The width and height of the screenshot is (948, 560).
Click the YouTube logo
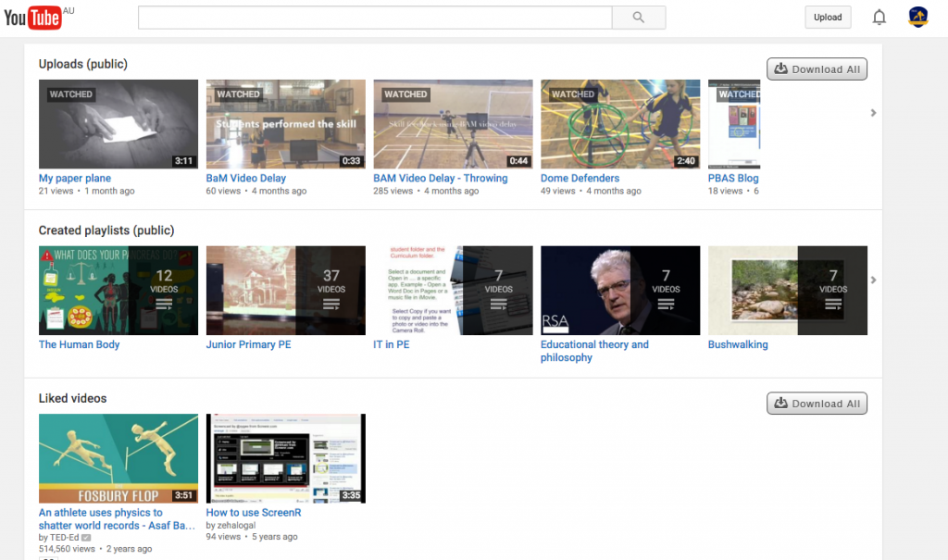coord(32,18)
